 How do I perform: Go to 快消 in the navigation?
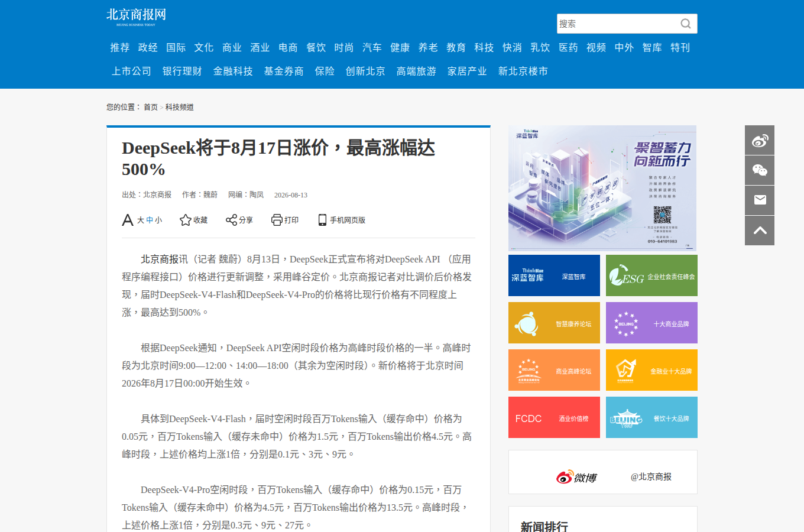pos(512,47)
